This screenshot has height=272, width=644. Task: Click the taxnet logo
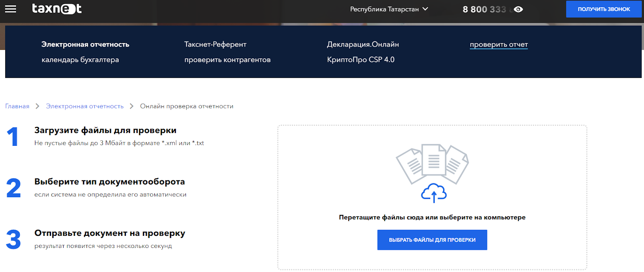click(x=57, y=8)
